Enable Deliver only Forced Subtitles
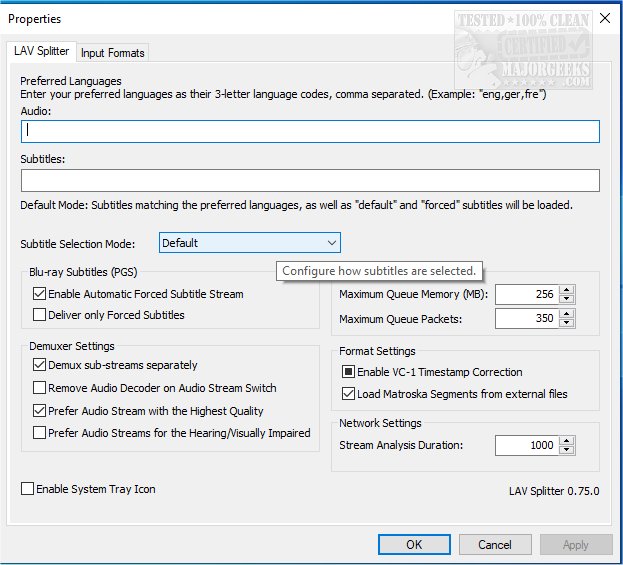 tap(40, 315)
